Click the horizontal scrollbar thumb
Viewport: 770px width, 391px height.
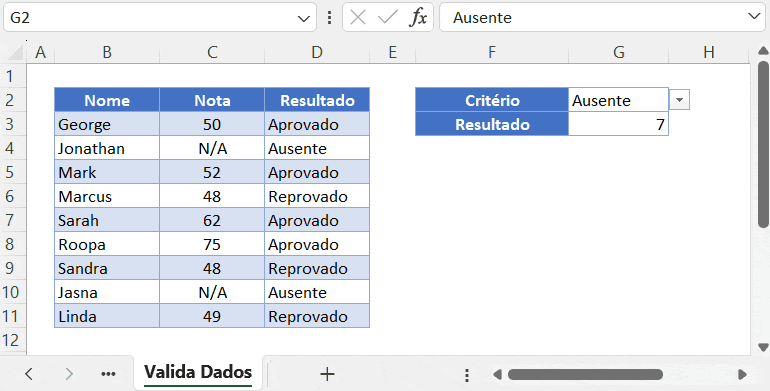(x=585, y=375)
